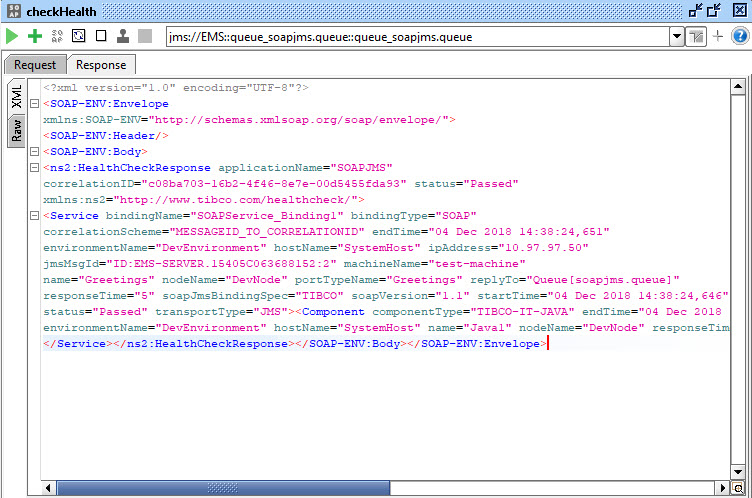The image size is (752, 498).
Task: Collapse the Service element node
Action: 35,215
